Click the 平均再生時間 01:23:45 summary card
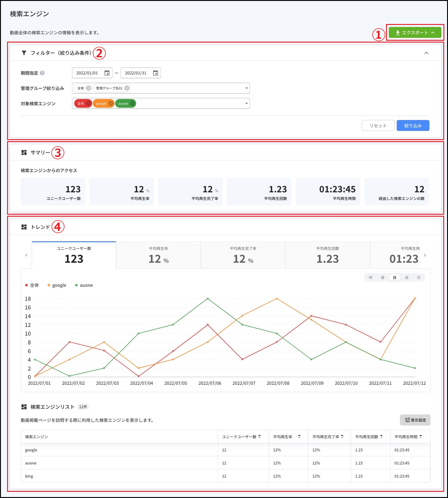 click(328, 192)
